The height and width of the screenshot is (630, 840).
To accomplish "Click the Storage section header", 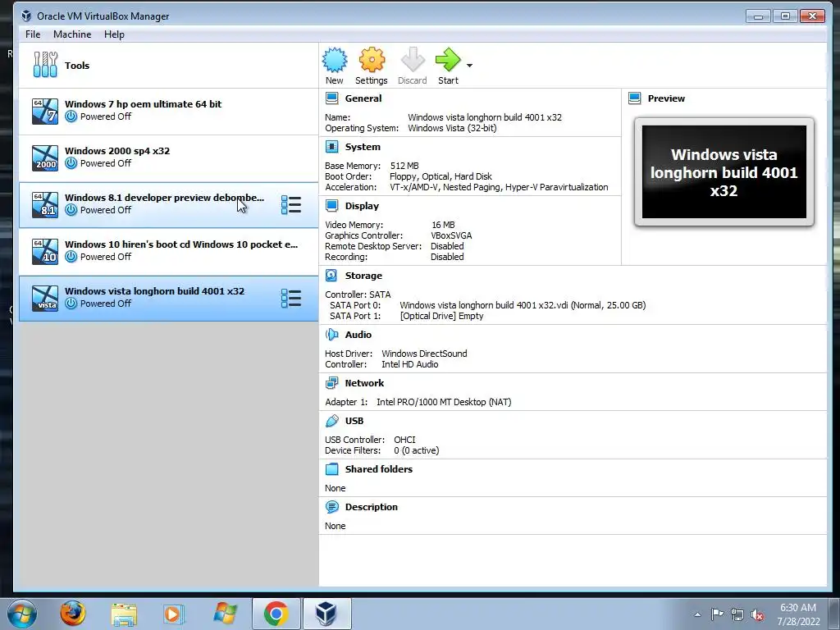I will coord(363,276).
